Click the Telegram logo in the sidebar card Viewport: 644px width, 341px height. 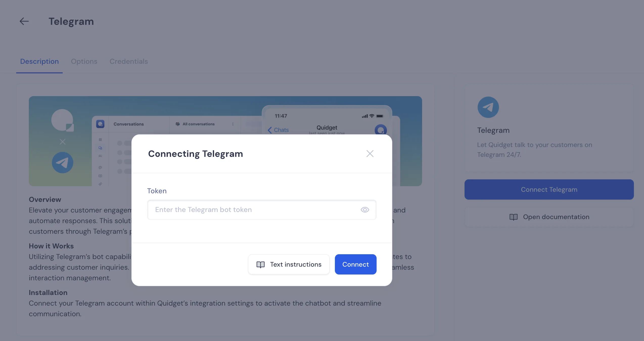(x=488, y=107)
